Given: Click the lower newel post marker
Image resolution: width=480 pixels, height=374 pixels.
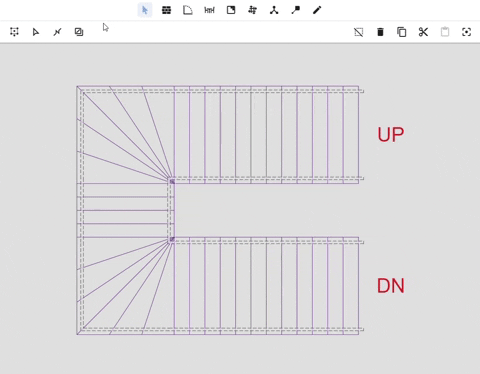Looking at the screenshot, I should [172, 239].
